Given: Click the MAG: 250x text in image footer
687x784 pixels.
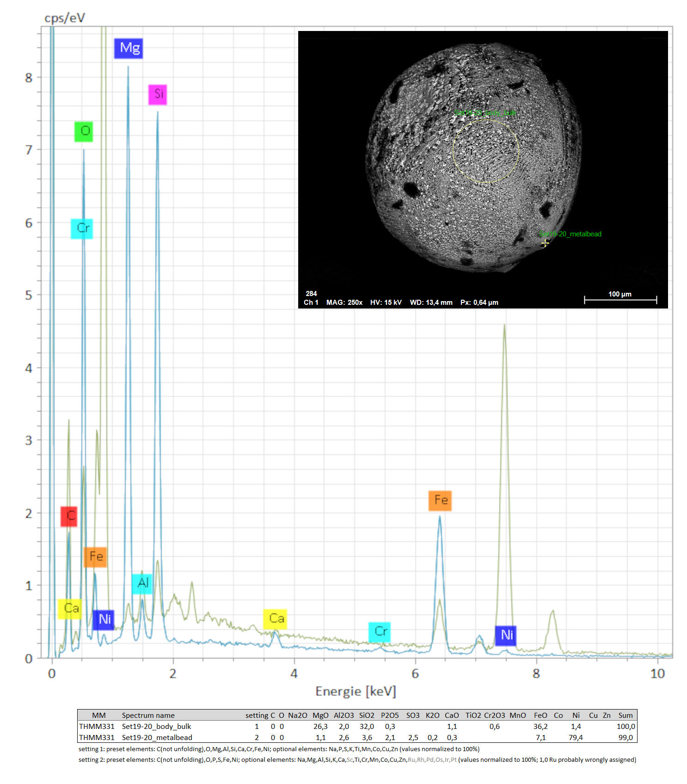Looking at the screenshot, I should 344,302.
